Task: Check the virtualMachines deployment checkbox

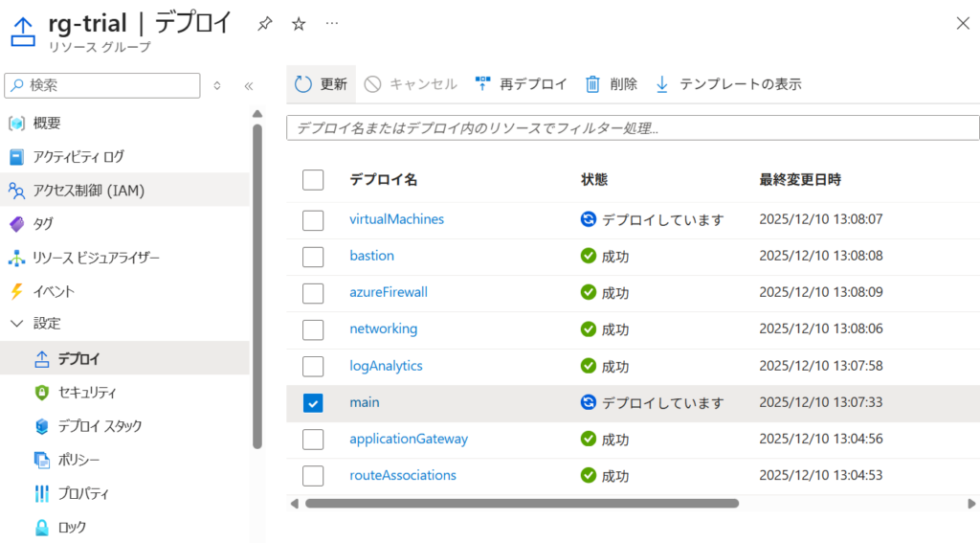Action: click(313, 220)
